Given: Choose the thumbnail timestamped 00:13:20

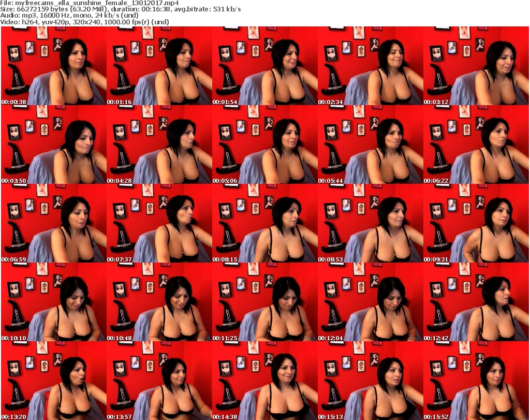Looking at the screenshot, I should click(54, 381).
